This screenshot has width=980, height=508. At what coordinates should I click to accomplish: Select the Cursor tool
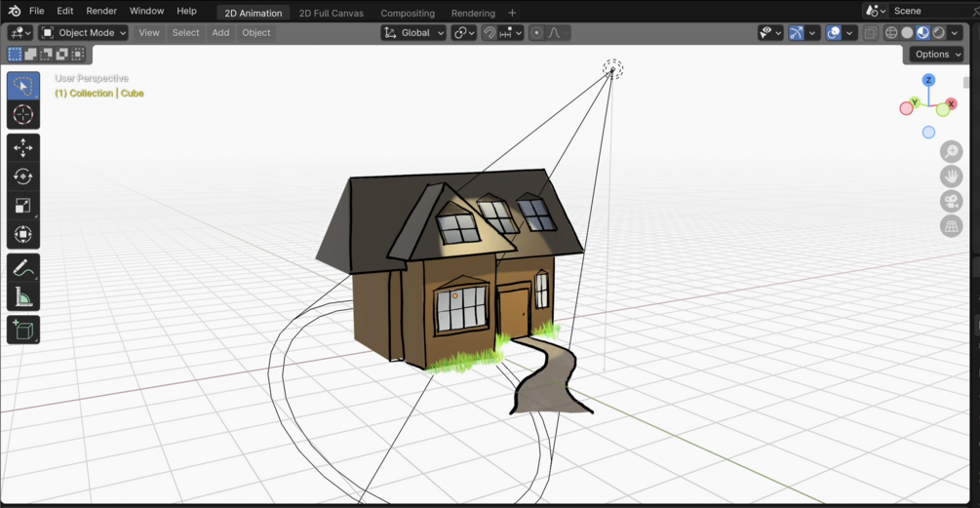click(x=23, y=114)
